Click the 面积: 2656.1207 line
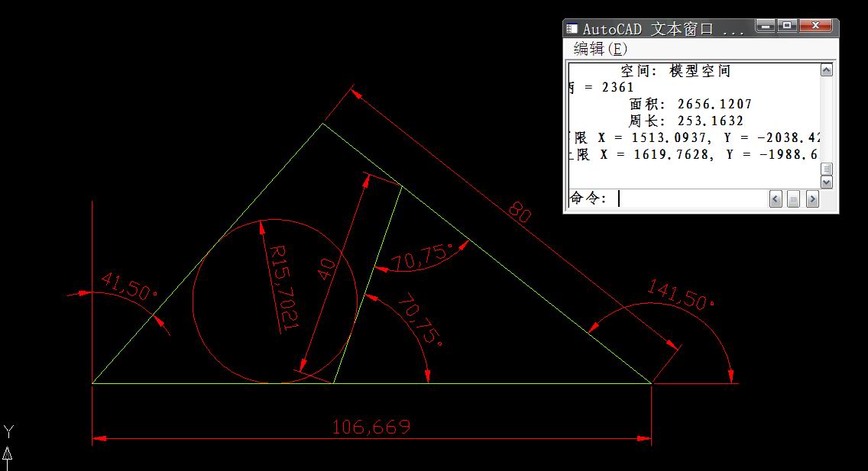This screenshot has height=471, width=868. click(690, 104)
